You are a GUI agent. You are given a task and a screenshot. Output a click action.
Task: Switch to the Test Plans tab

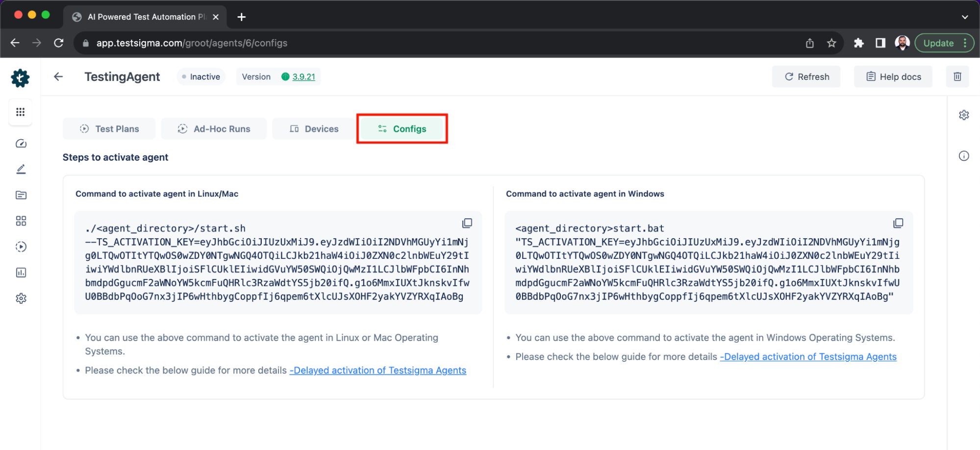109,129
